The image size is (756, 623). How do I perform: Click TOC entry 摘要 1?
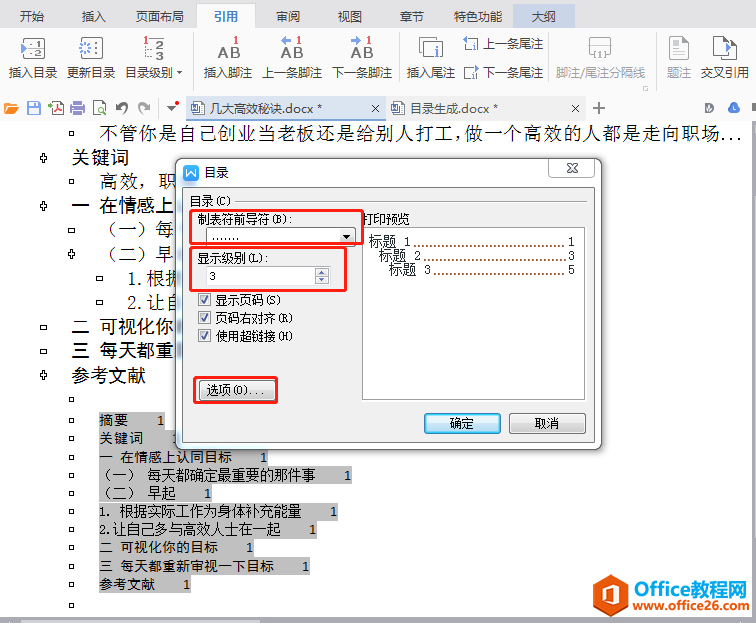(x=132, y=420)
